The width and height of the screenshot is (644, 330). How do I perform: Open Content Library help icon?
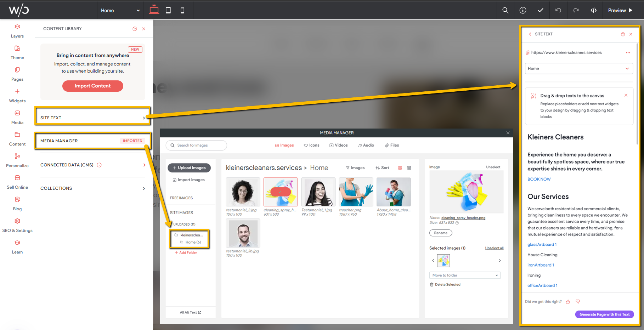[x=135, y=29]
